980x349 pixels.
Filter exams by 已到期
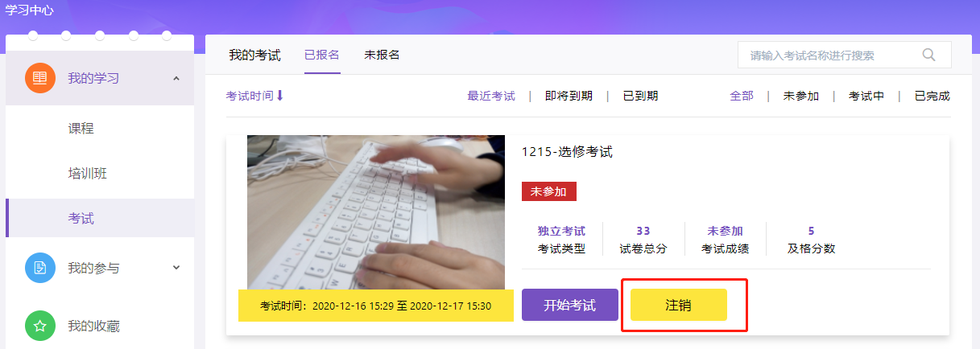pos(640,96)
